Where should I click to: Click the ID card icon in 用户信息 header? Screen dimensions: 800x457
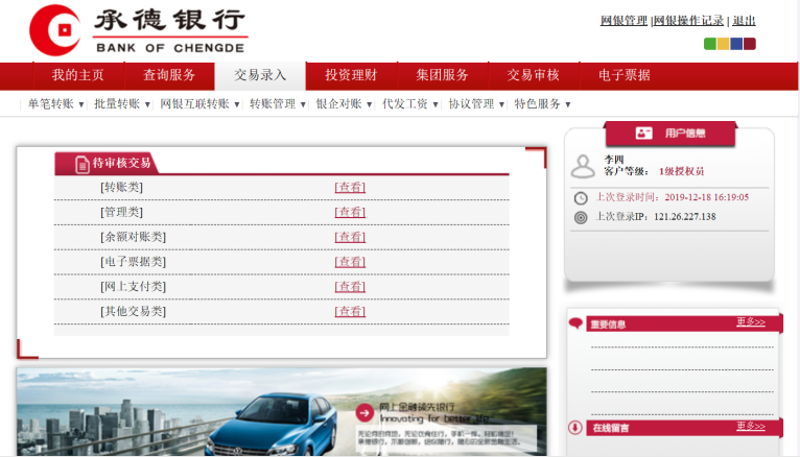pyautogui.click(x=644, y=133)
